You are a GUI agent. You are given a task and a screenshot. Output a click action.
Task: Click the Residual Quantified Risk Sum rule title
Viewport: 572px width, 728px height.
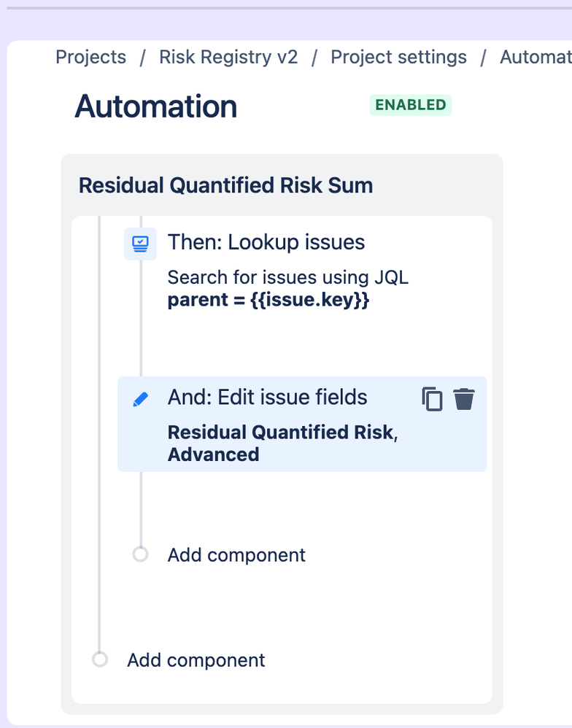click(225, 185)
